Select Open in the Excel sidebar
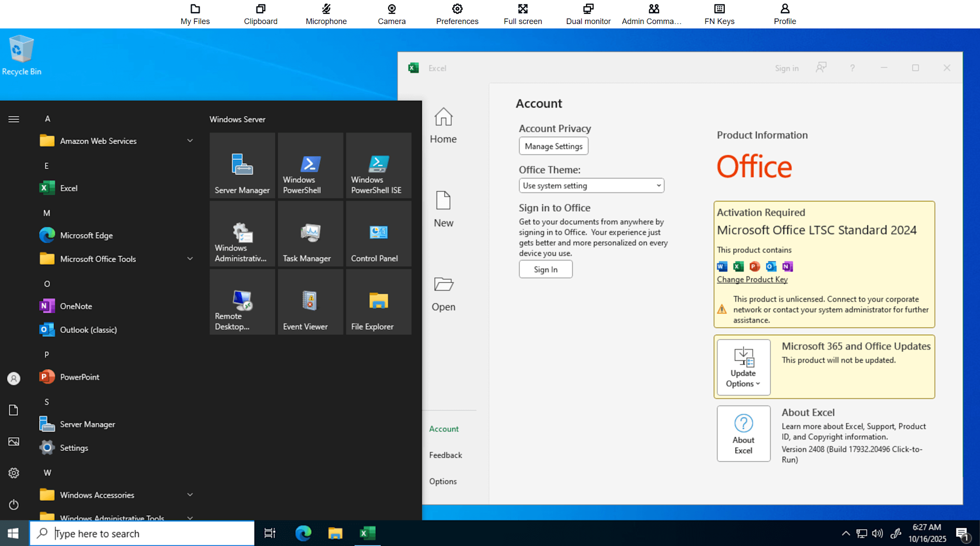 tap(442, 293)
